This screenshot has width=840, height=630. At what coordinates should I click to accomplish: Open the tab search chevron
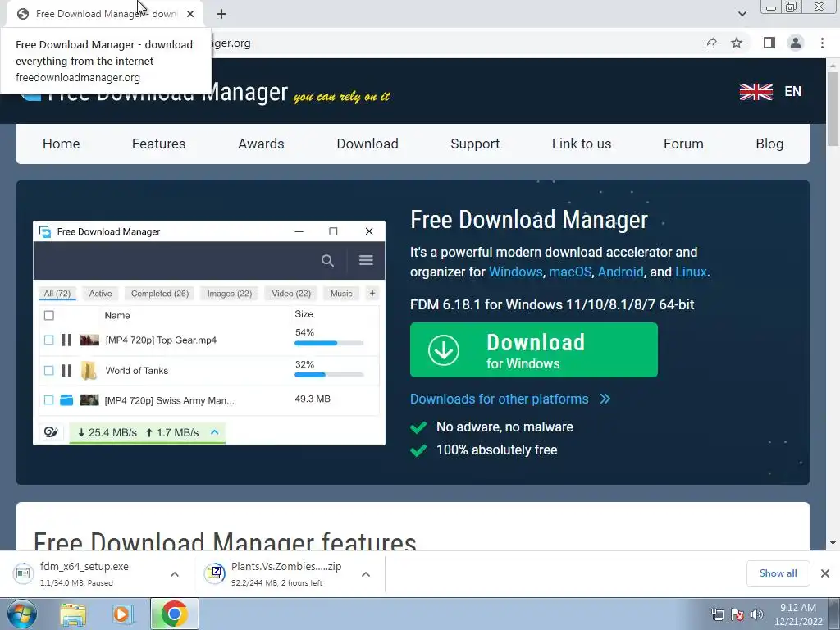(x=742, y=14)
